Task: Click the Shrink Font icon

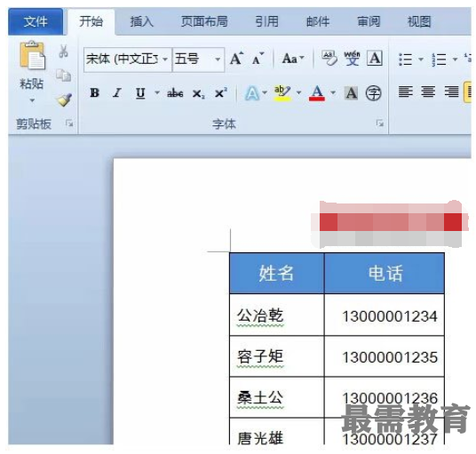Action: pos(258,59)
